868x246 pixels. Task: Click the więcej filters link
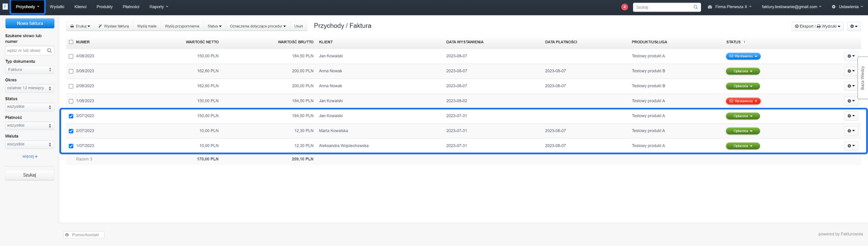[29, 156]
